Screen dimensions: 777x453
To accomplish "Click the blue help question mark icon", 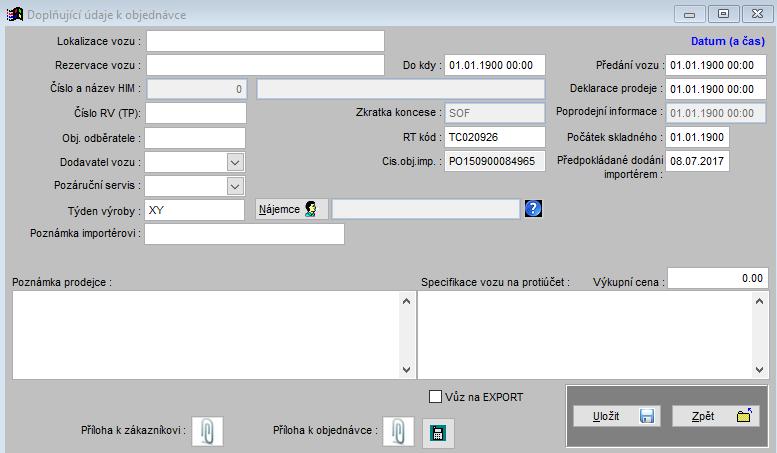I will [x=533, y=209].
